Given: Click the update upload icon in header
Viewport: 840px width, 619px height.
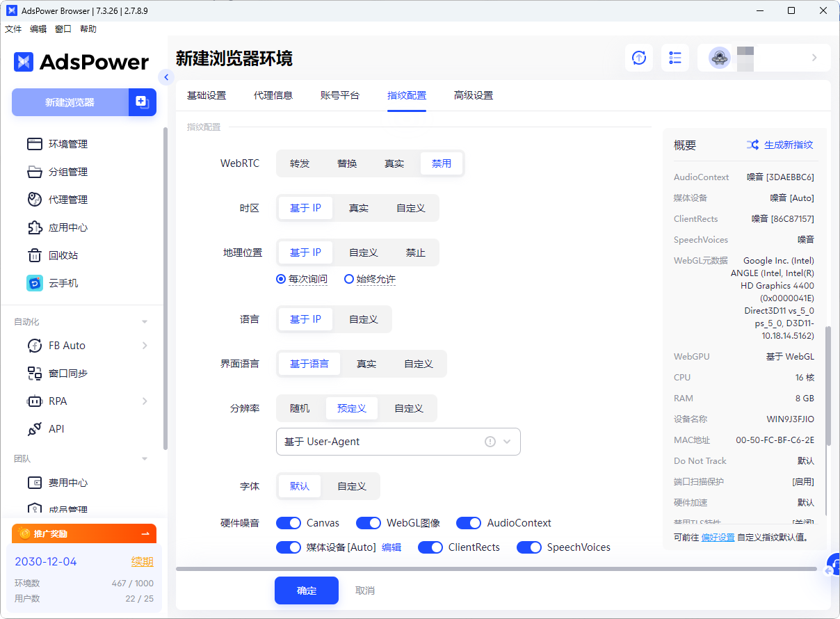Looking at the screenshot, I should pos(638,58).
